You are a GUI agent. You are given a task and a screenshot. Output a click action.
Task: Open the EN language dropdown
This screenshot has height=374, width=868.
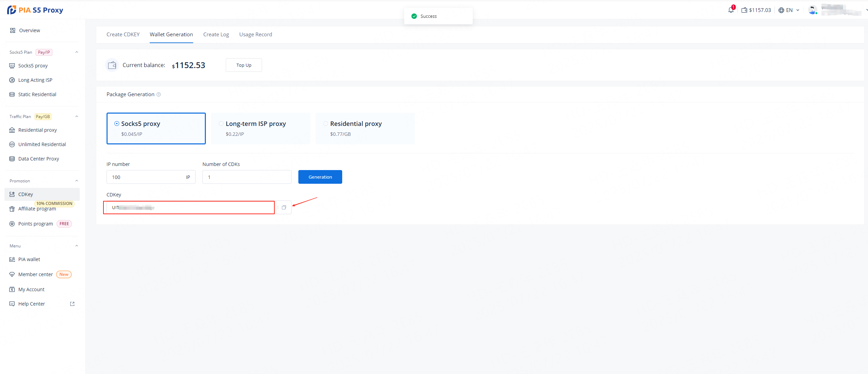coord(789,10)
